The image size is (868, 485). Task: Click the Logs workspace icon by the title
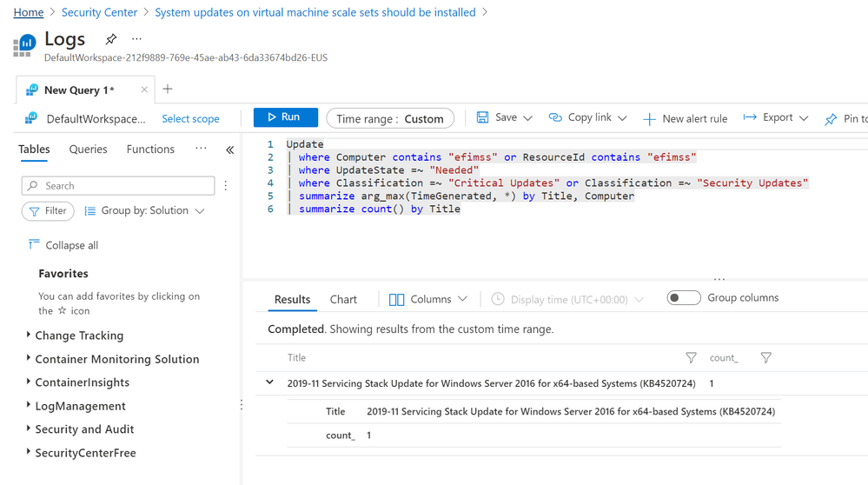[x=24, y=45]
